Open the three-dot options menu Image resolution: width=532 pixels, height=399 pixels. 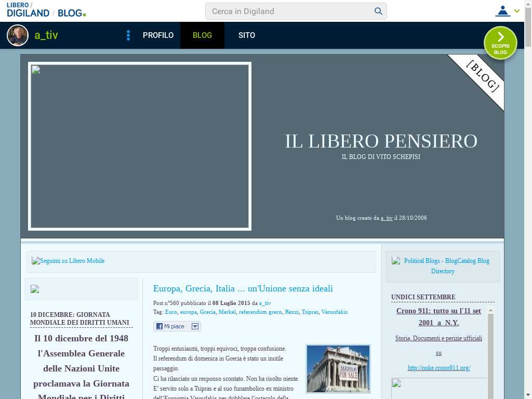coord(128,35)
